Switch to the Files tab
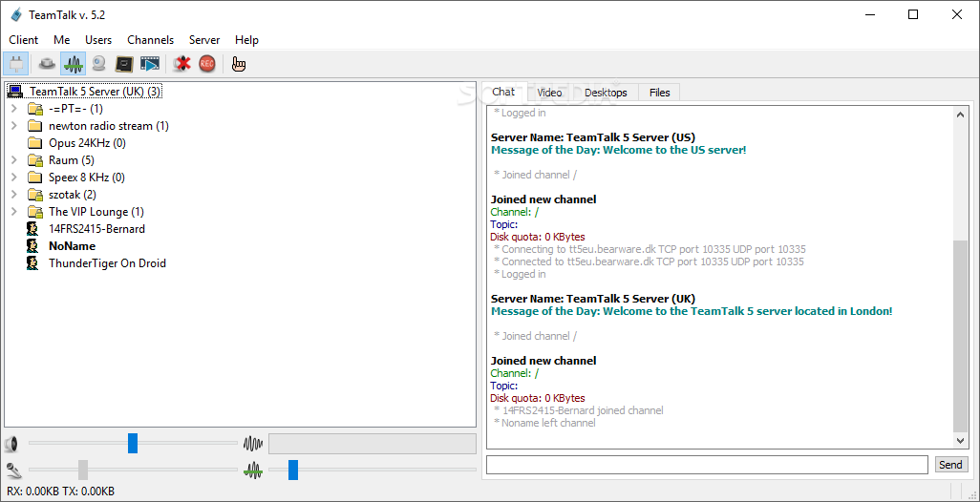This screenshot has width=980, height=502. (x=659, y=93)
